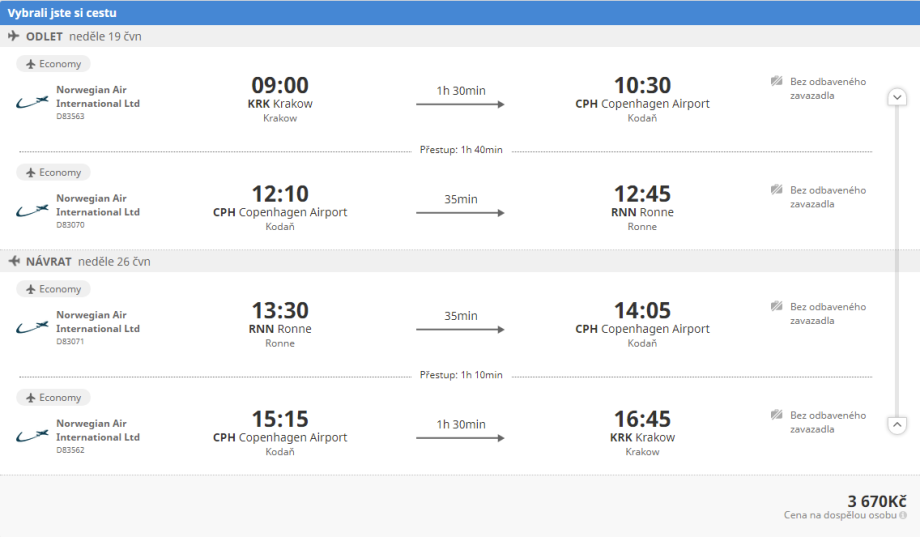Click the Norwegian Air logo for flight D83562
The image size is (920, 537).
[x=33, y=435]
